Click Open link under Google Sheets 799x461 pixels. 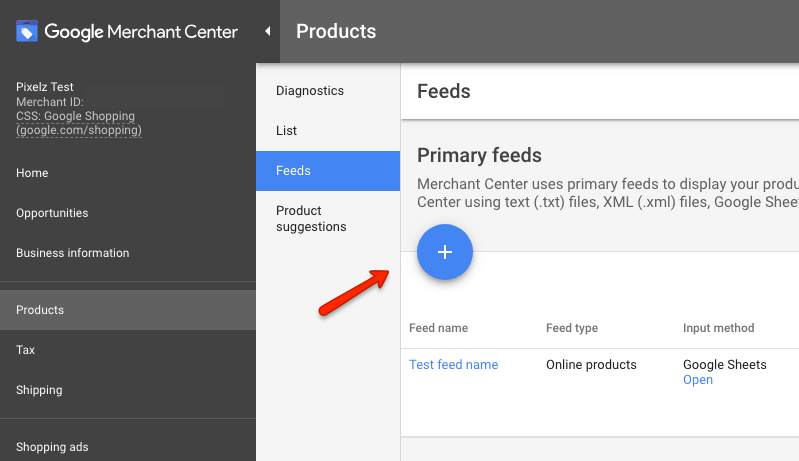coord(697,380)
